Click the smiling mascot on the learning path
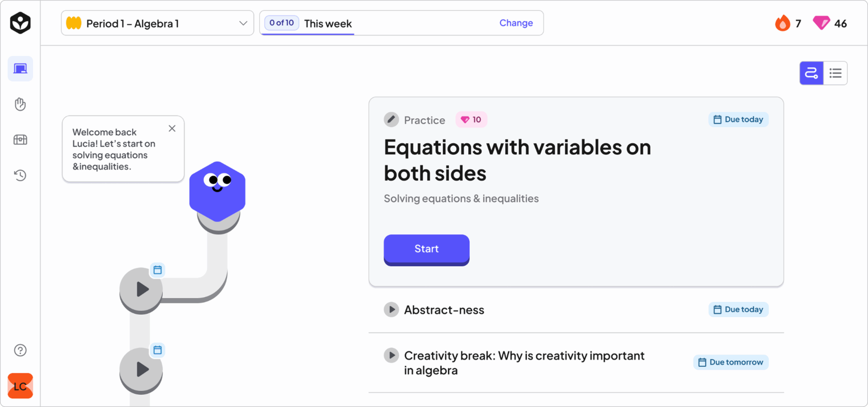Viewport: 868px width, 407px height. [217, 191]
